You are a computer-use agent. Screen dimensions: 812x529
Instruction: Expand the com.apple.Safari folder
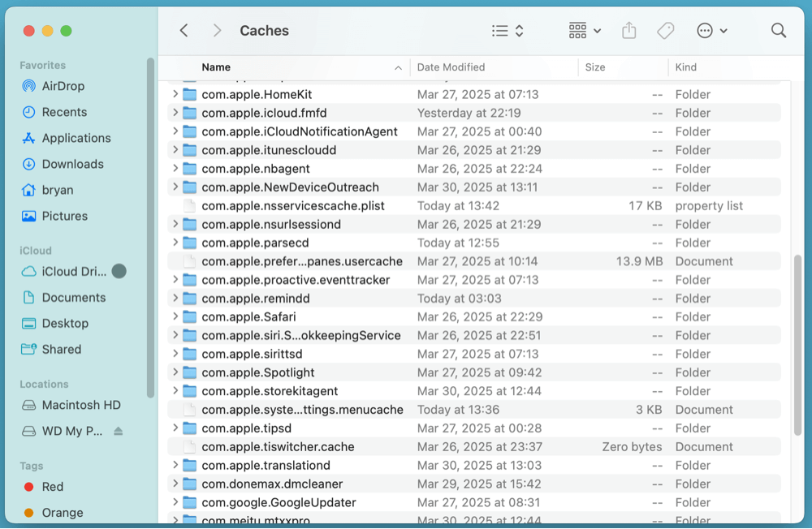click(176, 316)
